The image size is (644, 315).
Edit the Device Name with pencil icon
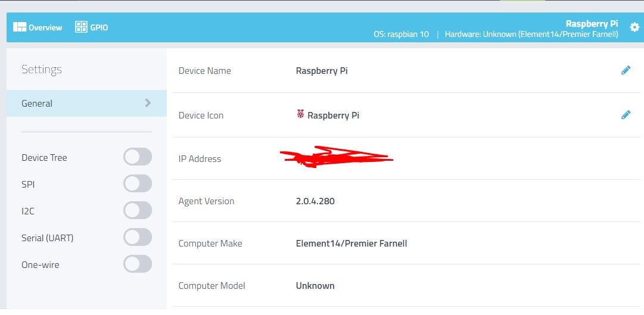[x=626, y=70]
